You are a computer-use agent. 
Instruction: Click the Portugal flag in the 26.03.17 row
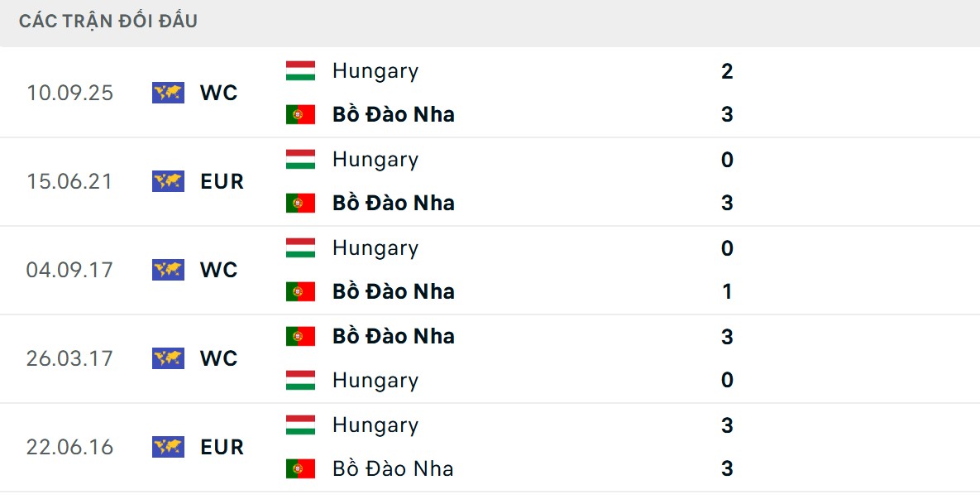(x=302, y=336)
